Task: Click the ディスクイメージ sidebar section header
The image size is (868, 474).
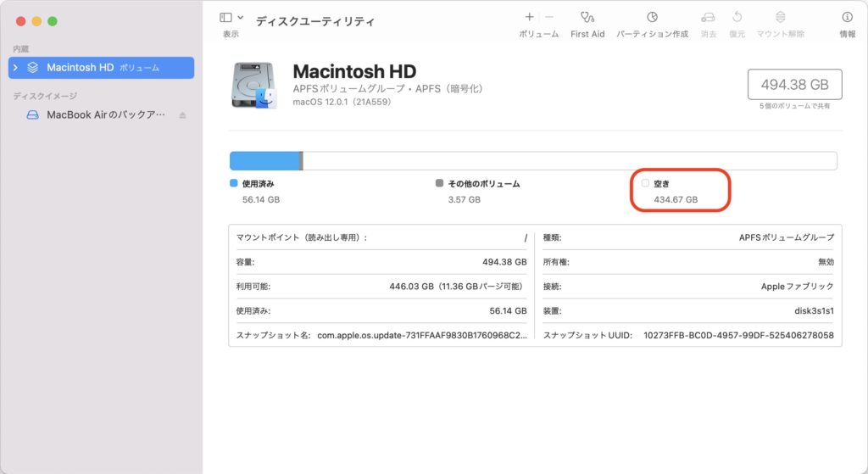Action: tap(45, 96)
